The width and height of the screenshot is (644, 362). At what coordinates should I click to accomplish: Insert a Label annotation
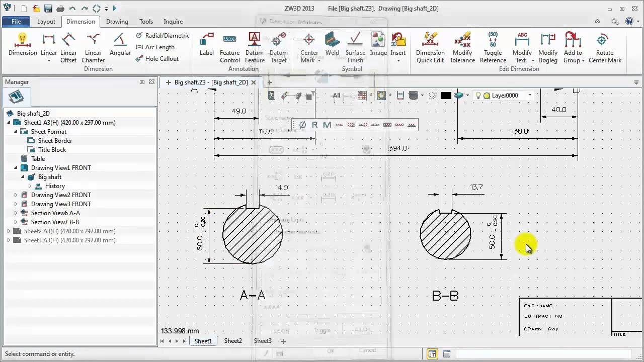(x=207, y=45)
